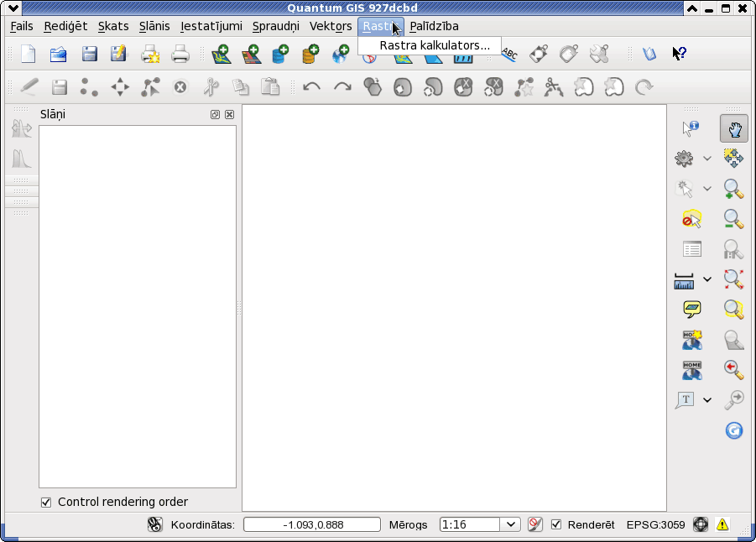756x542 pixels.
Task: Click the Pan Map to Selection icon
Action: [734, 159]
